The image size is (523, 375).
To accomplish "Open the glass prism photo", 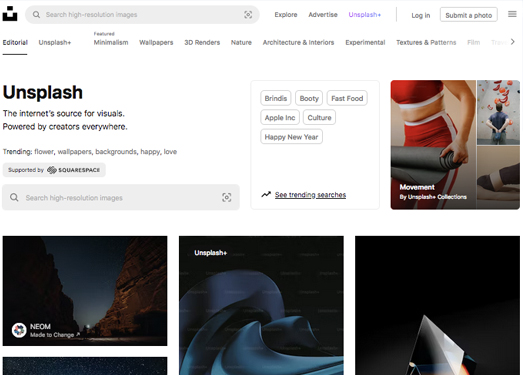I will tap(437, 305).
